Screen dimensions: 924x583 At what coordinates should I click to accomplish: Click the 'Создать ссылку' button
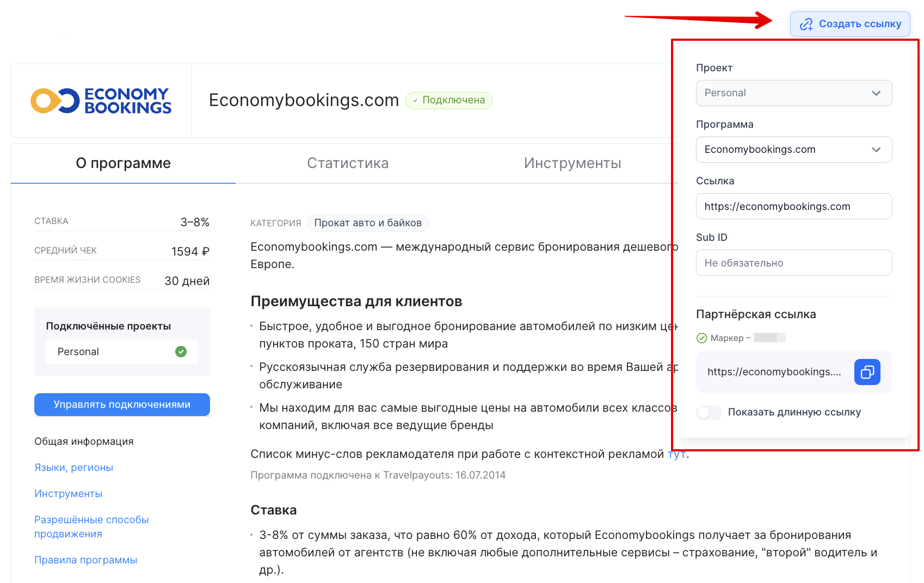click(850, 24)
